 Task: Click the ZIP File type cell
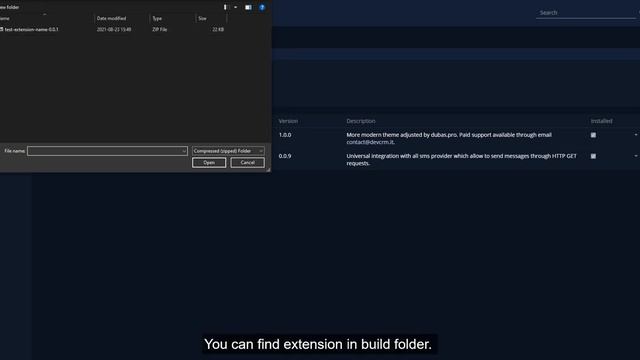coord(160,29)
